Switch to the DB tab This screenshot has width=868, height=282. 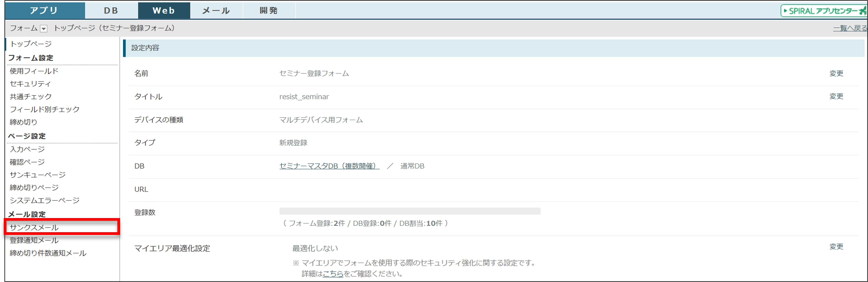click(x=111, y=10)
